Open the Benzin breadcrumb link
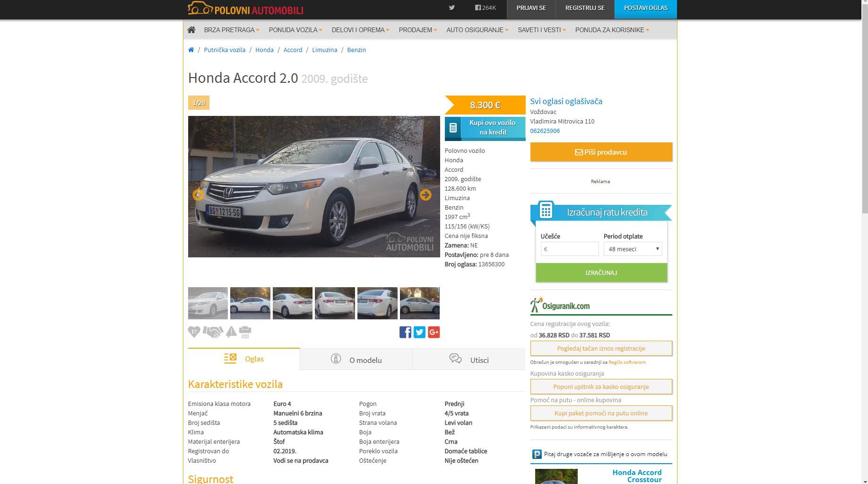Viewport: 868px width, 484px height. [x=356, y=50]
